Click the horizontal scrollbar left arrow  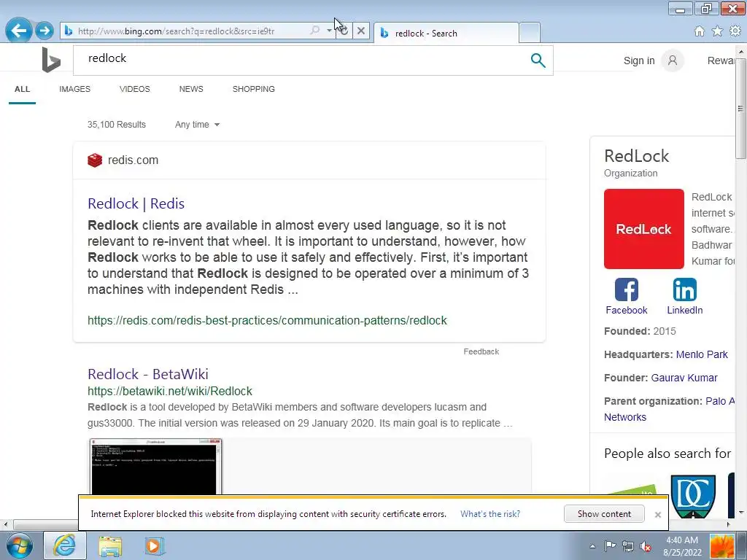pyautogui.click(x=5, y=525)
